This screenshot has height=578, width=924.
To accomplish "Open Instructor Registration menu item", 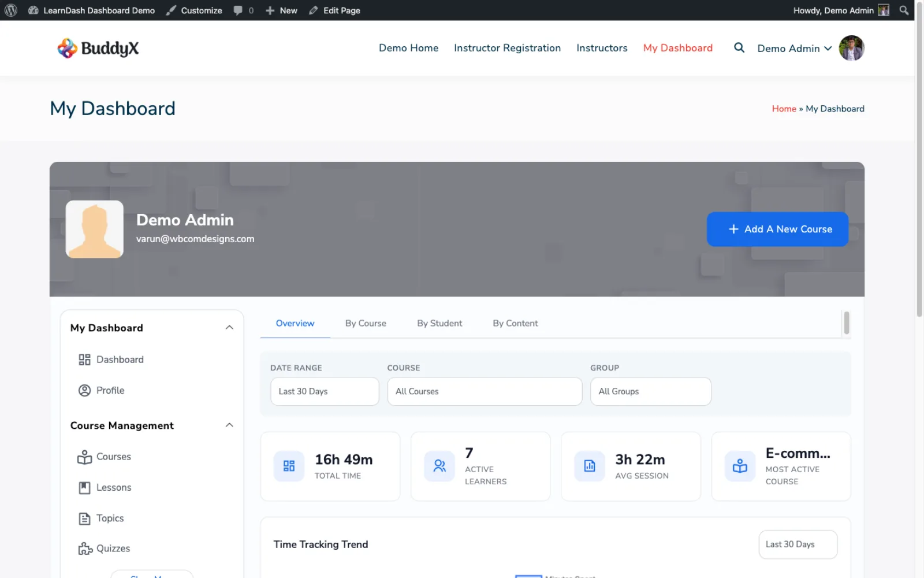I will pos(507,48).
